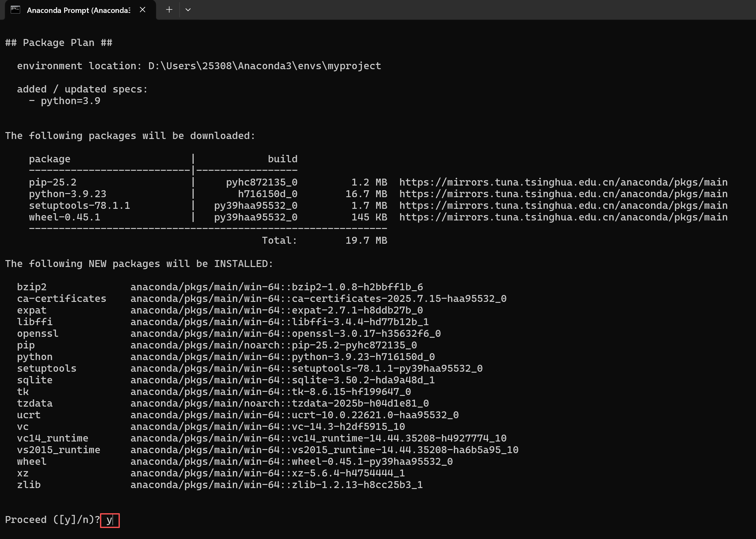This screenshot has height=539, width=756.
Task: Click the "python=3.9" spec line
Action: click(70, 101)
